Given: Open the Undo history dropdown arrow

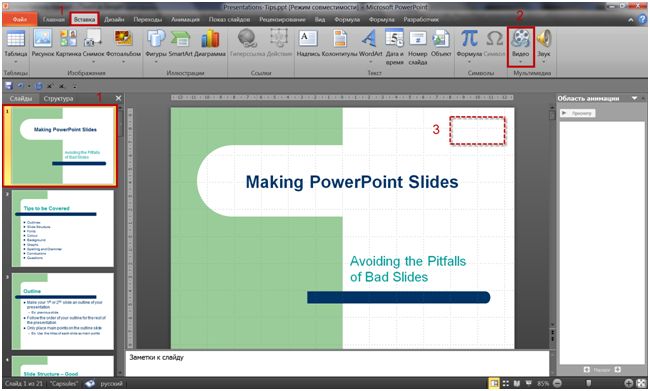Looking at the screenshot, I should click(29, 86).
